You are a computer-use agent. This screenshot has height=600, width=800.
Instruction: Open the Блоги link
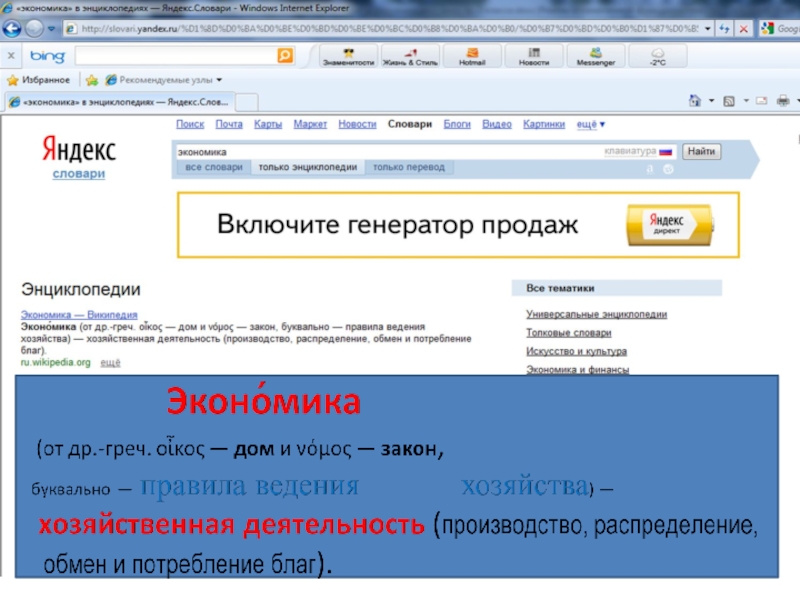[457, 124]
